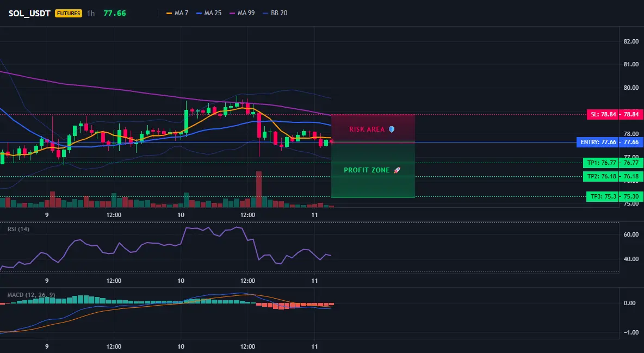The width and height of the screenshot is (644, 353).
Task: Click the tallest red volume bar
Action: (x=259, y=189)
